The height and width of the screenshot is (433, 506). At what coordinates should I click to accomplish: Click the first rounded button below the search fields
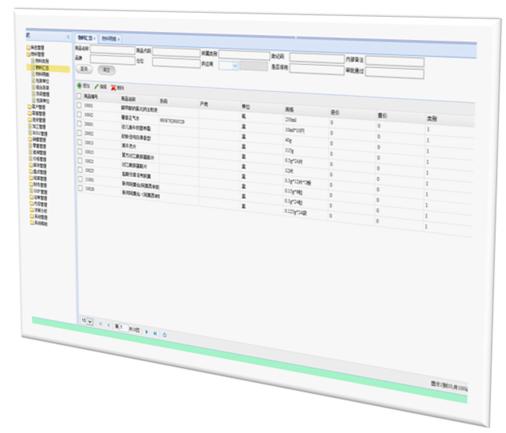pyautogui.click(x=85, y=69)
